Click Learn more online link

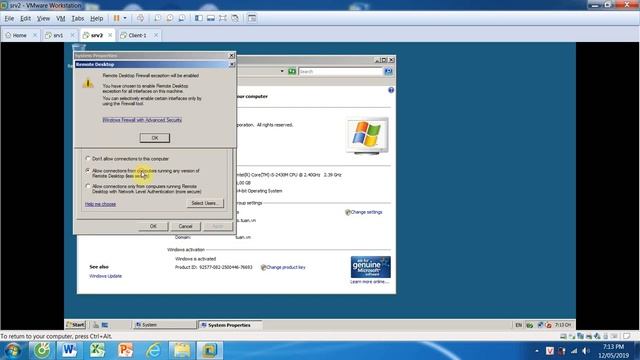pyautogui.click(x=369, y=282)
